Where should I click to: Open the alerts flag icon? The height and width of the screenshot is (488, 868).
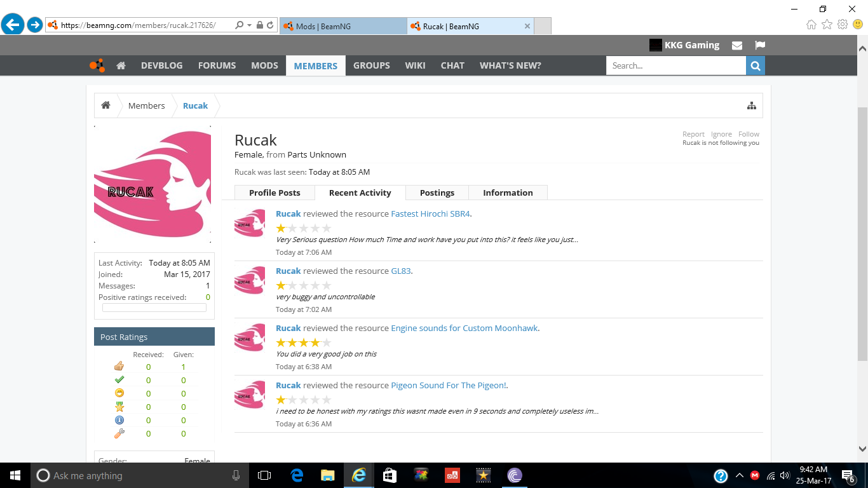coord(759,45)
